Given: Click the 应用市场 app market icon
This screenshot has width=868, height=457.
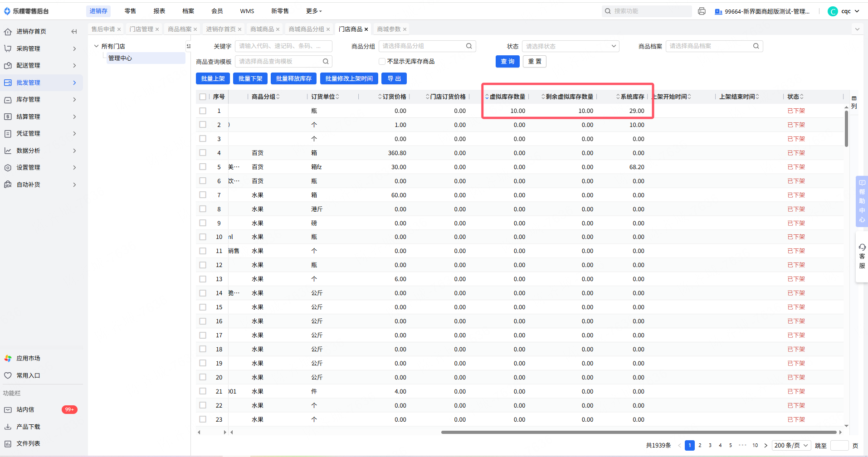Looking at the screenshot, I should (x=8, y=359).
